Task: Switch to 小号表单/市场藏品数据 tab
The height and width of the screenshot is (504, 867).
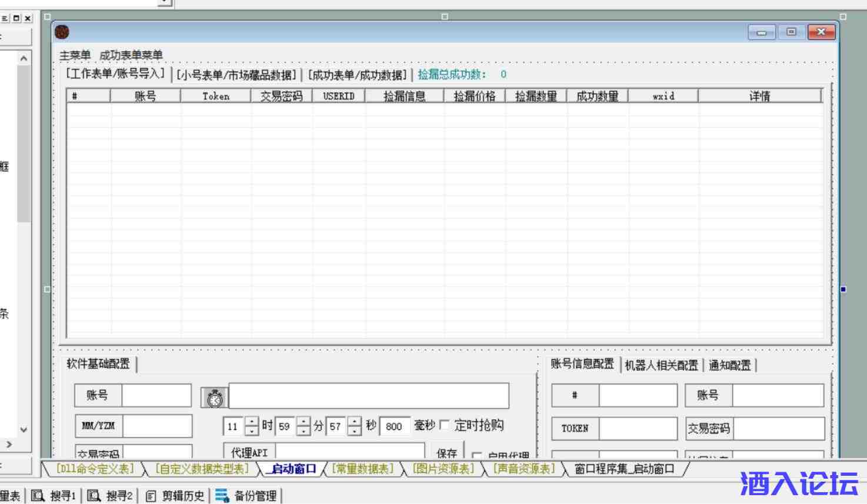Action: click(236, 75)
